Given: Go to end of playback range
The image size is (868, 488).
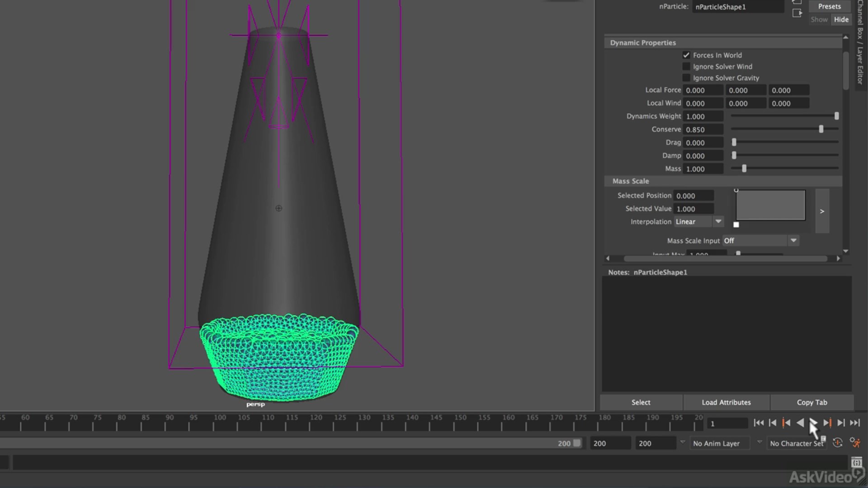Looking at the screenshot, I should (x=855, y=423).
